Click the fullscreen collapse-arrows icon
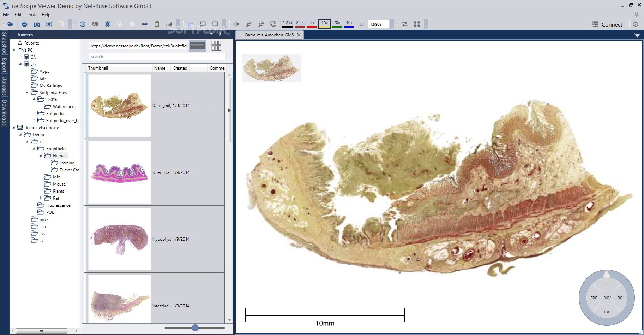This screenshot has width=644, height=335. (x=417, y=24)
